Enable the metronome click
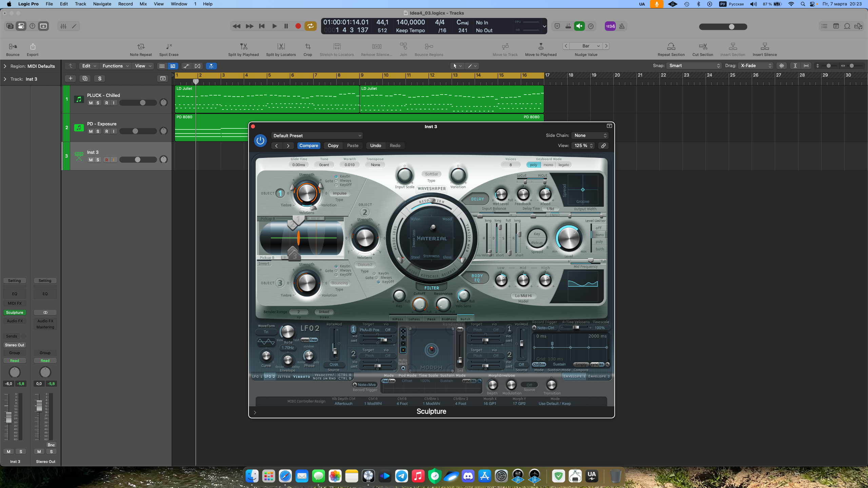 click(x=622, y=26)
